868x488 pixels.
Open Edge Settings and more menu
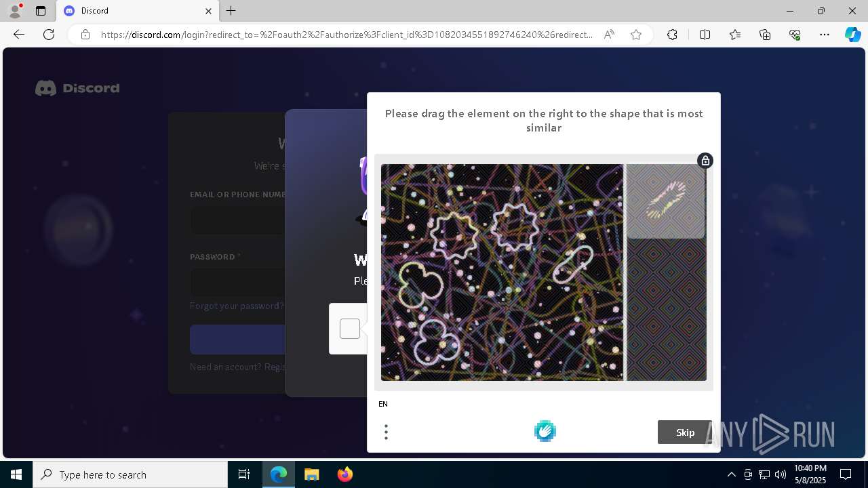click(x=825, y=35)
